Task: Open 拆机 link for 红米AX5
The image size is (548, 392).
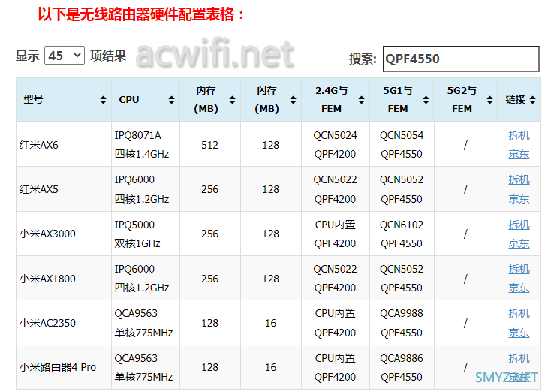Action: pos(519,179)
